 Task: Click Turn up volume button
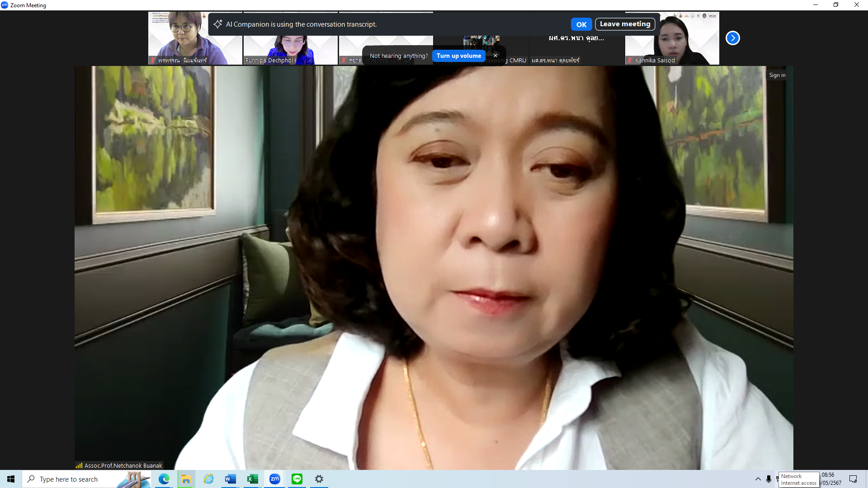pos(458,56)
